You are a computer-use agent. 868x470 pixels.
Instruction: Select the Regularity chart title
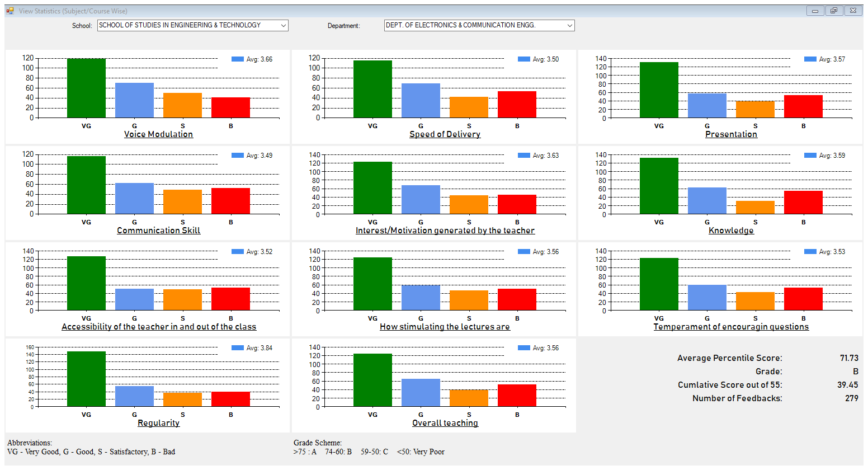point(158,423)
